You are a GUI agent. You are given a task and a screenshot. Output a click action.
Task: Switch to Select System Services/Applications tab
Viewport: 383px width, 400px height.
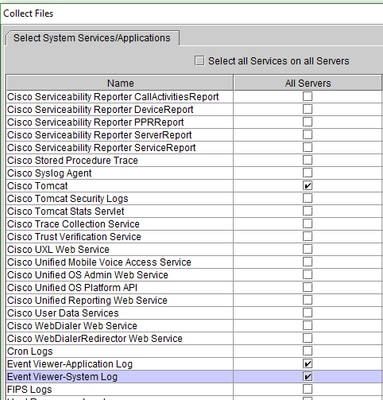(x=92, y=38)
